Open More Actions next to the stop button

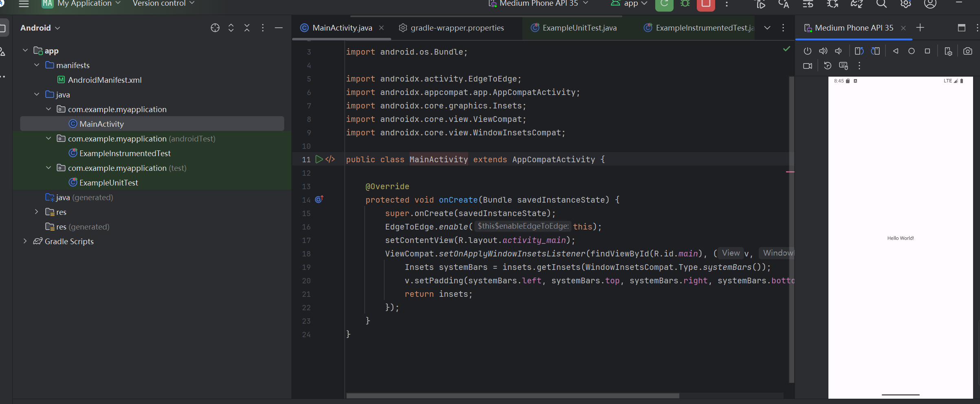pos(727,4)
